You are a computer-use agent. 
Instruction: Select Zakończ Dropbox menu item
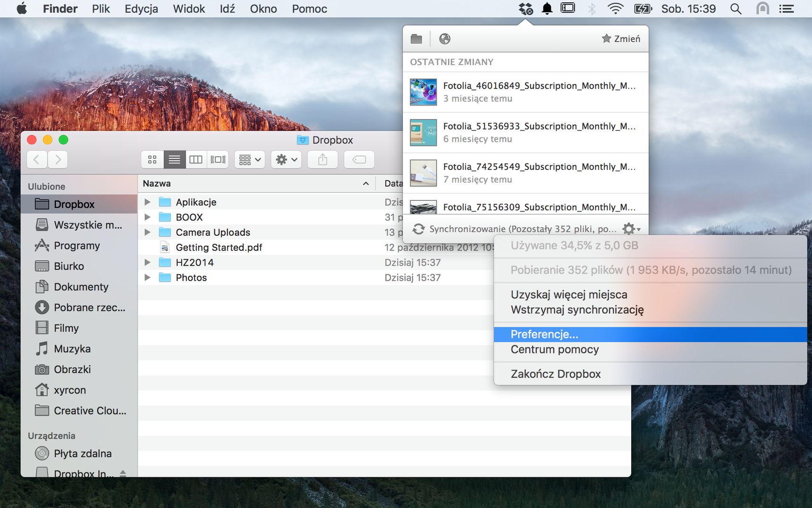pyautogui.click(x=650, y=374)
